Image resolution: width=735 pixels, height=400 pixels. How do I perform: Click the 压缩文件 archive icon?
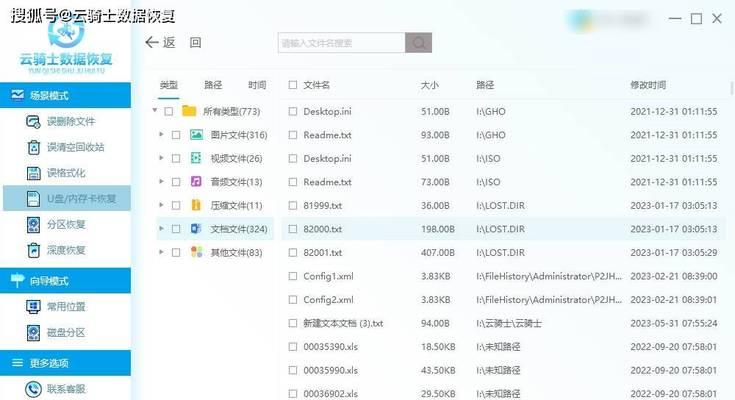pyautogui.click(x=196, y=205)
